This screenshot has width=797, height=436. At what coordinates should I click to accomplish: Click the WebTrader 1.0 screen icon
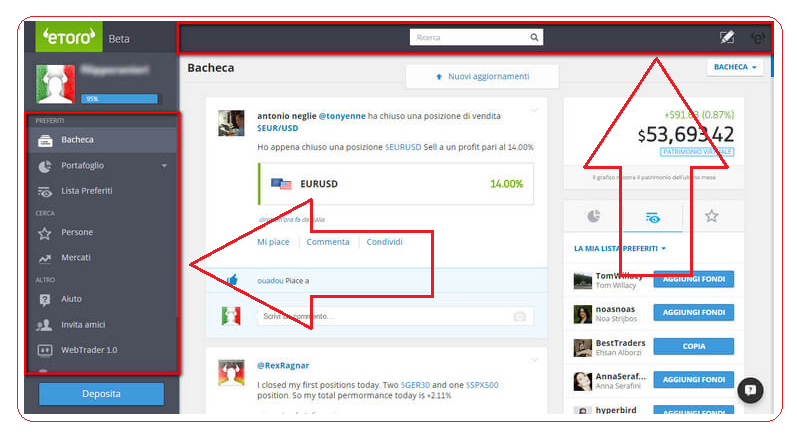coord(45,351)
